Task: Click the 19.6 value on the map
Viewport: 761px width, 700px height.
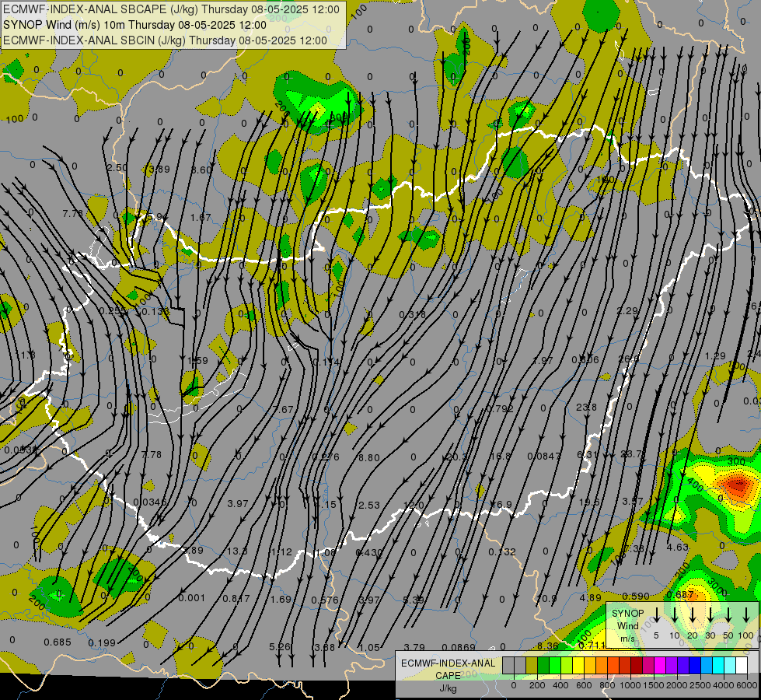Action: [589, 502]
